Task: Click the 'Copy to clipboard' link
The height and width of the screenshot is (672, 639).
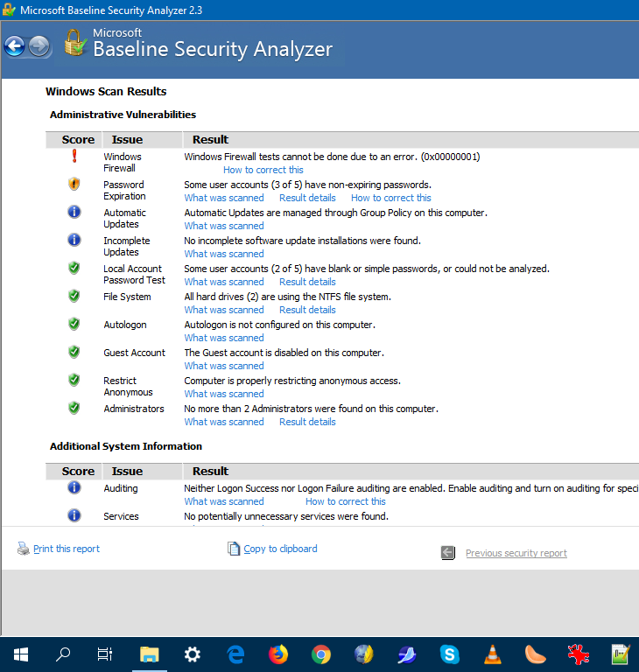Action: coord(280,549)
